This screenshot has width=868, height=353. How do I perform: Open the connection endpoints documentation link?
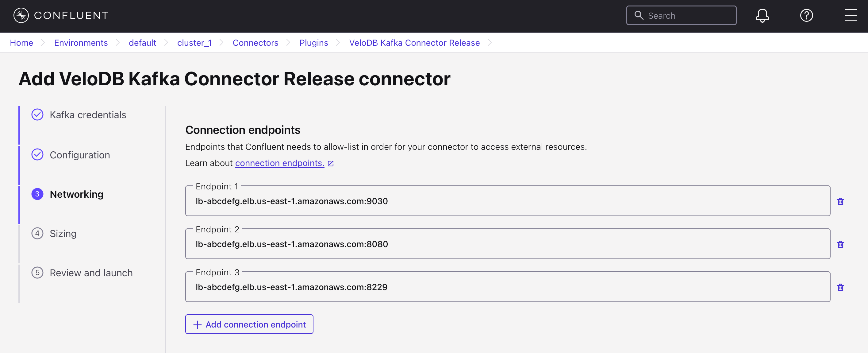click(x=279, y=163)
